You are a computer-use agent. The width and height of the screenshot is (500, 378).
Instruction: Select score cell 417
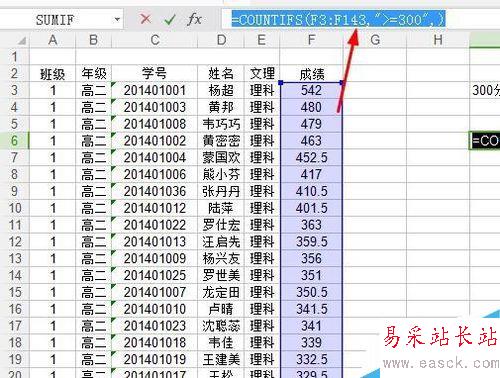point(311,174)
